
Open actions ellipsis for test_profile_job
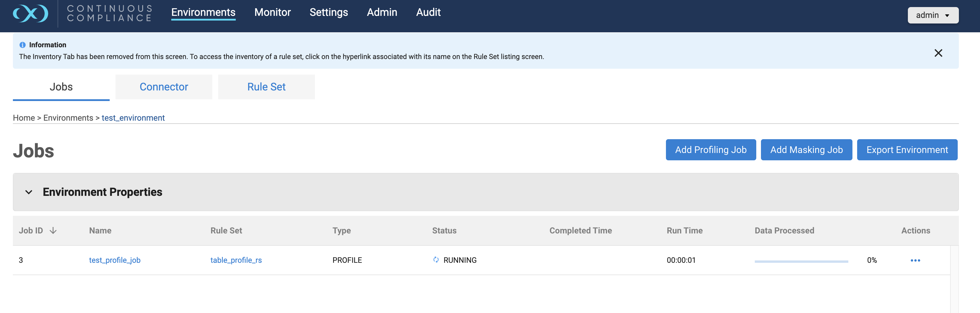click(x=915, y=260)
